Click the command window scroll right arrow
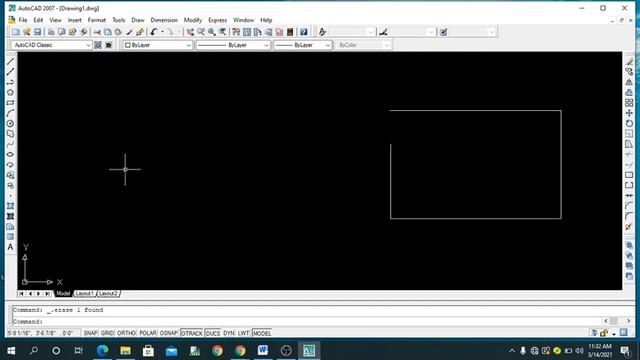This screenshot has height=360, width=640. click(x=628, y=321)
